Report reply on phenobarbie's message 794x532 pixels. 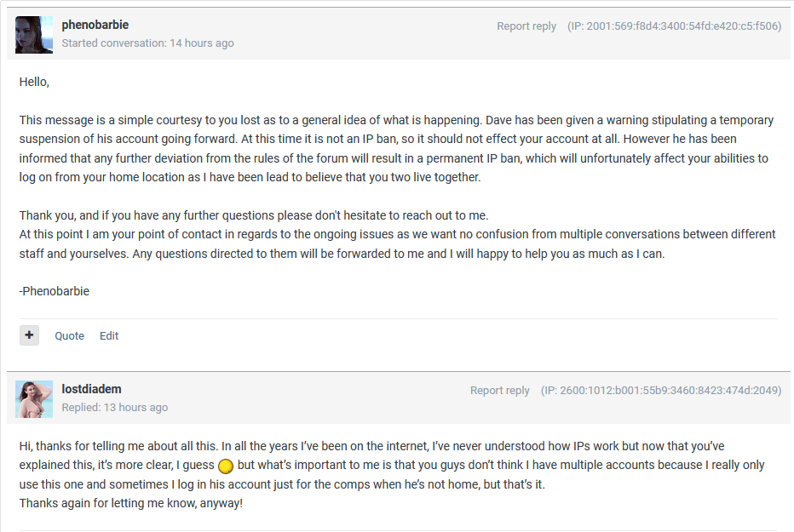pos(526,26)
